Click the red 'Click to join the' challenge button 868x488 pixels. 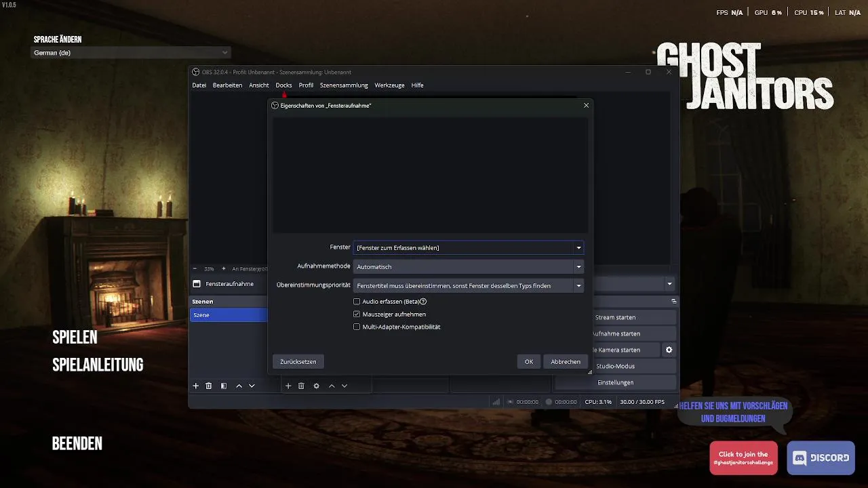(743, 458)
